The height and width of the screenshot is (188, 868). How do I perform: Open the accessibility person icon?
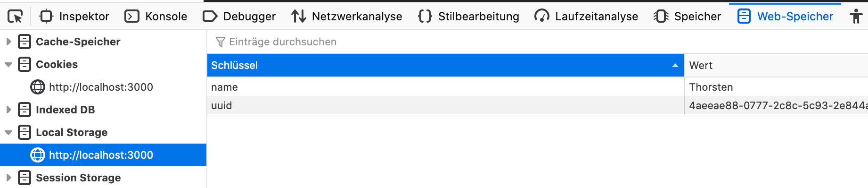[856, 17]
